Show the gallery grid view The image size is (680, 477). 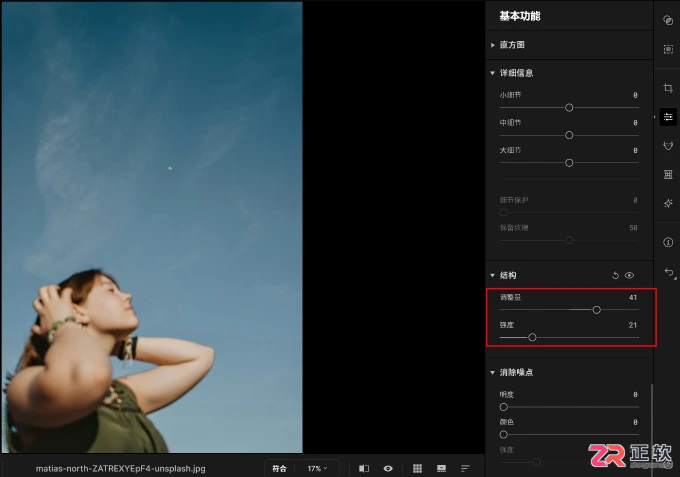417,468
